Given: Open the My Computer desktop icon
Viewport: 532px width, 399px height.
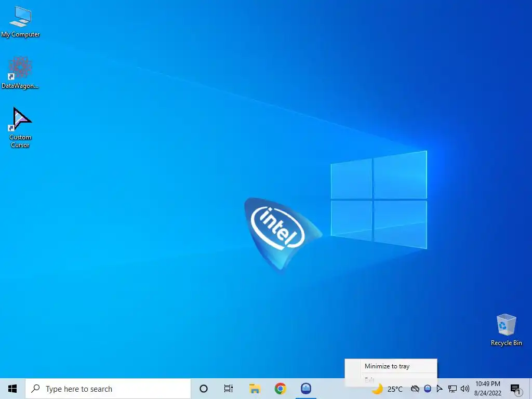Looking at the screenshot, I should pos(20,22).
